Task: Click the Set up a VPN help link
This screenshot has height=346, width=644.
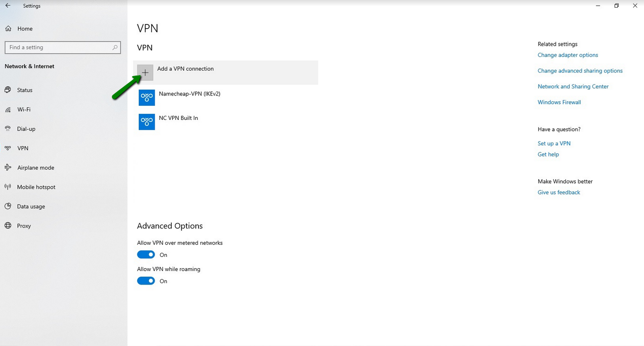Action: (554, 143)
